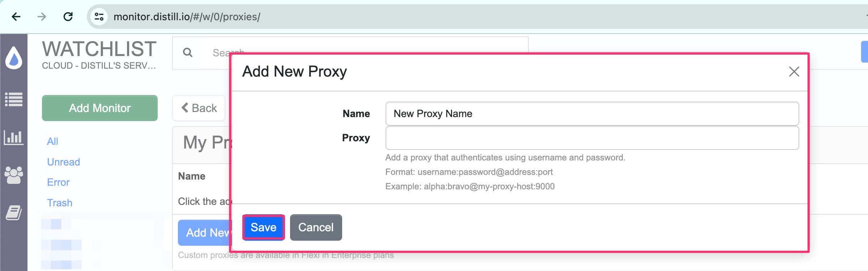Save the new proxy
Screen dimensions: 868x271
(263, 227)
